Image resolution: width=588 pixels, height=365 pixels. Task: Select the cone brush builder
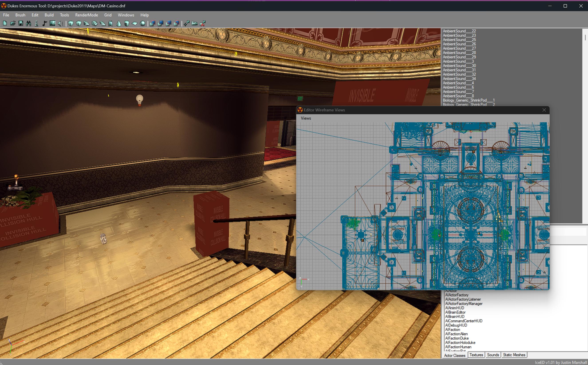pyautogui.click(x=119, y=24)
